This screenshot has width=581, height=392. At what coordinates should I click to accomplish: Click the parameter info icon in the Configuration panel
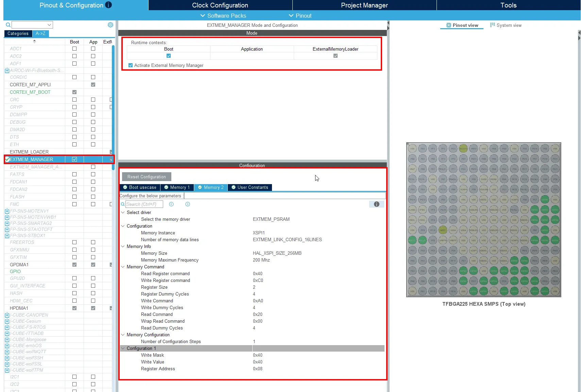[x=377, y=204]
